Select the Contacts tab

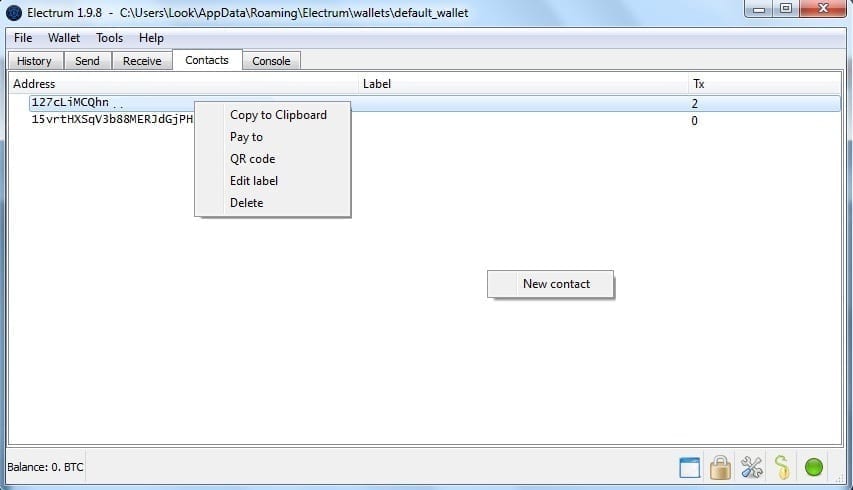pos(207,60)
